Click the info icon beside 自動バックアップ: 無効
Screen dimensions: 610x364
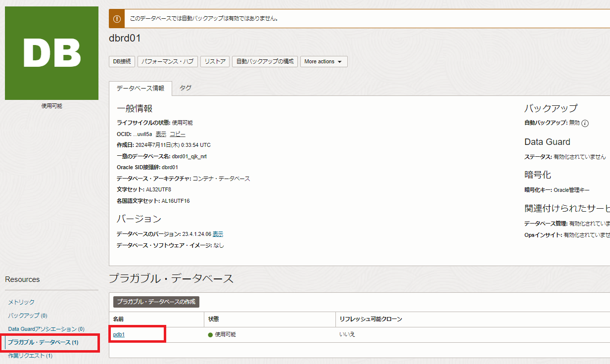[585, 123]
